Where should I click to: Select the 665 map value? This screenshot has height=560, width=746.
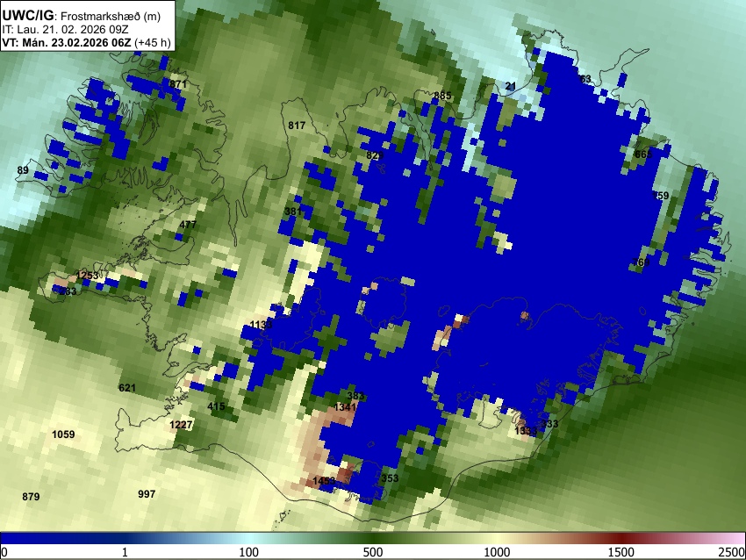coord(643,154)
